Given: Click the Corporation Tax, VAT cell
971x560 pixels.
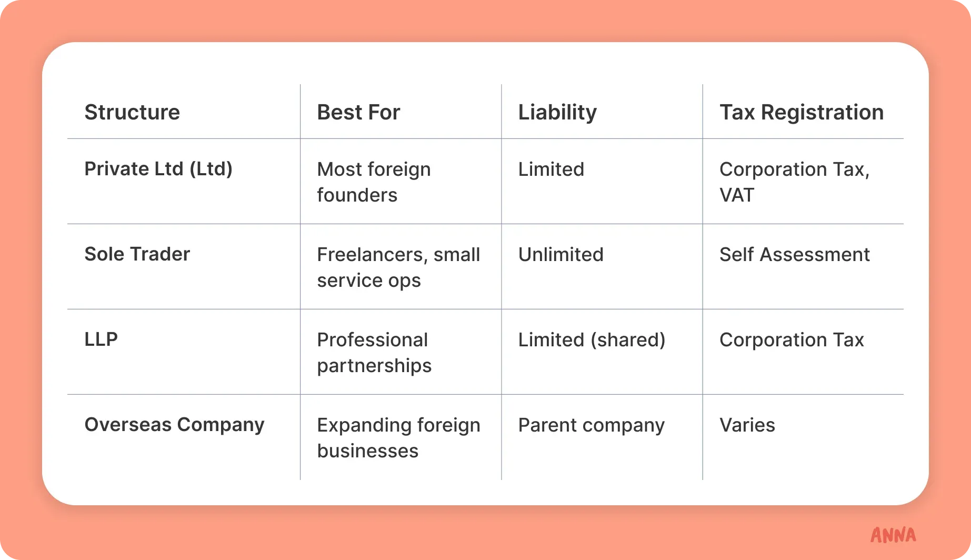Looking at the screenshot, I should point(794,182).
